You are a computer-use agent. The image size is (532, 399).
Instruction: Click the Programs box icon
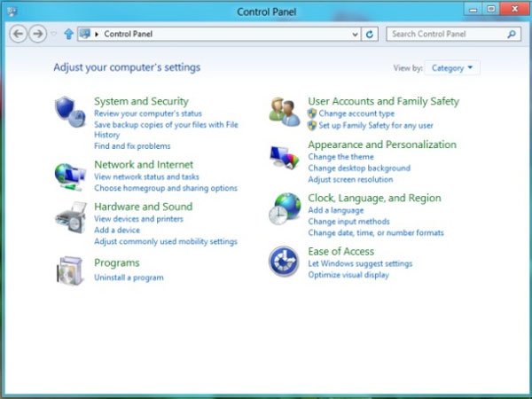tap(70, 270)
